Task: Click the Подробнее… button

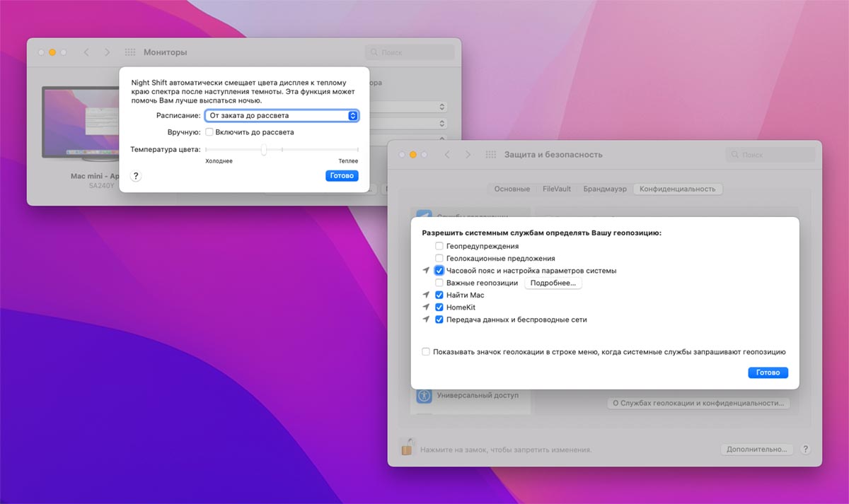Action: tap(553, 283)
